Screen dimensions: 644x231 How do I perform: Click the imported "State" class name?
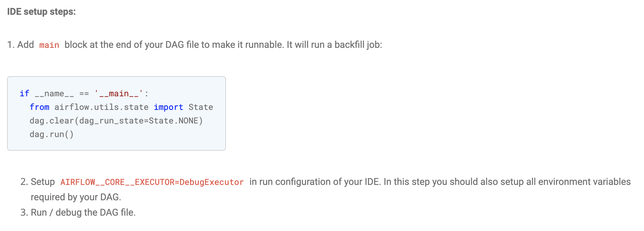tap(201, 107)
